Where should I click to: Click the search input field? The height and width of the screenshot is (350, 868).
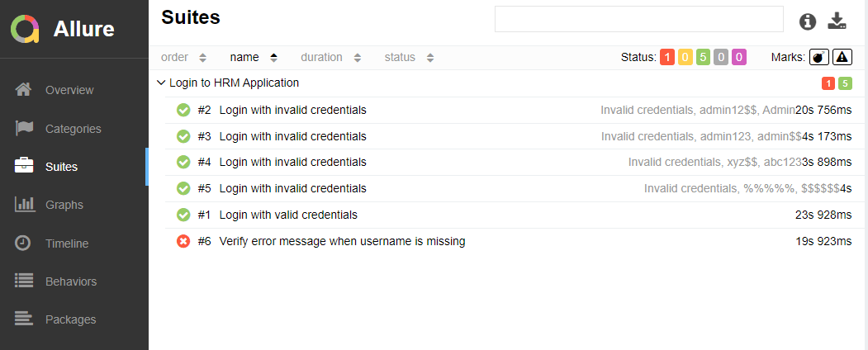[638, 19]
